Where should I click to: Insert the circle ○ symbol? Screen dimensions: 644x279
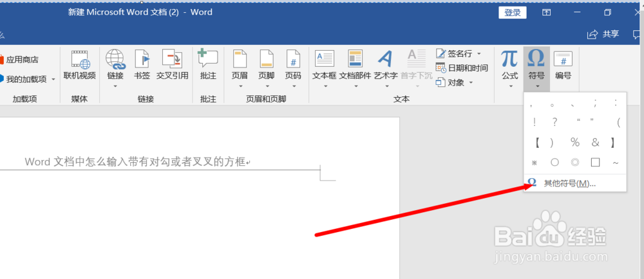tap(554, 162)
